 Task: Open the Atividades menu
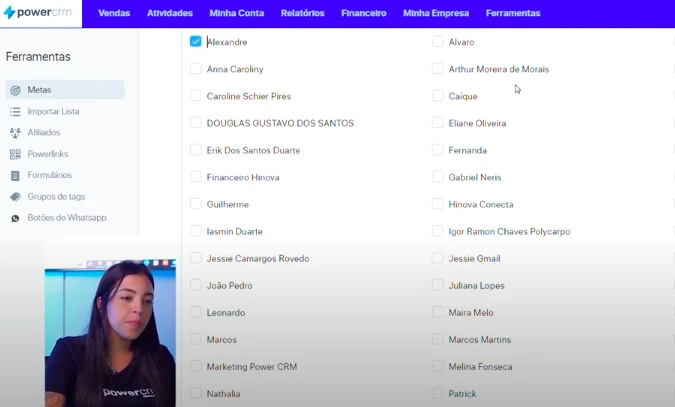pos(170,13)
